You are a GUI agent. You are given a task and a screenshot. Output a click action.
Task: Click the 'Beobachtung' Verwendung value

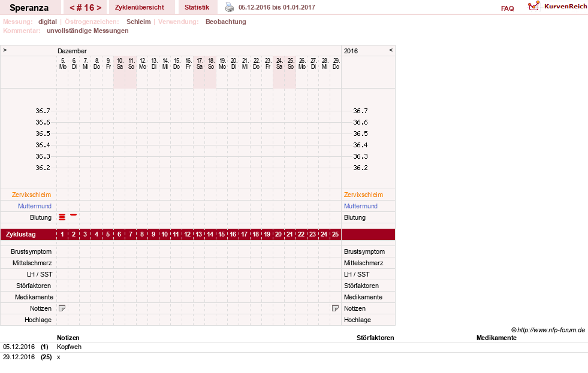click(226, 22)
